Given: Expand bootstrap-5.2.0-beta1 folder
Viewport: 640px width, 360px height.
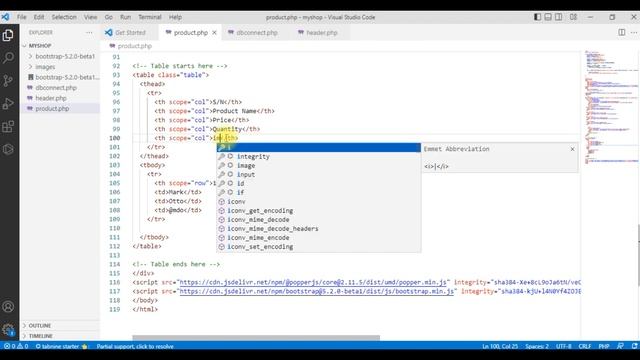Looking at the screenshot, I should point(60,56).
